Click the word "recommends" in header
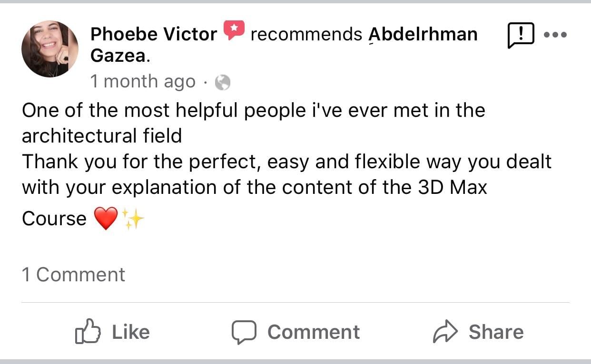The width and height of the screenshot is (591, 364). 306,34
